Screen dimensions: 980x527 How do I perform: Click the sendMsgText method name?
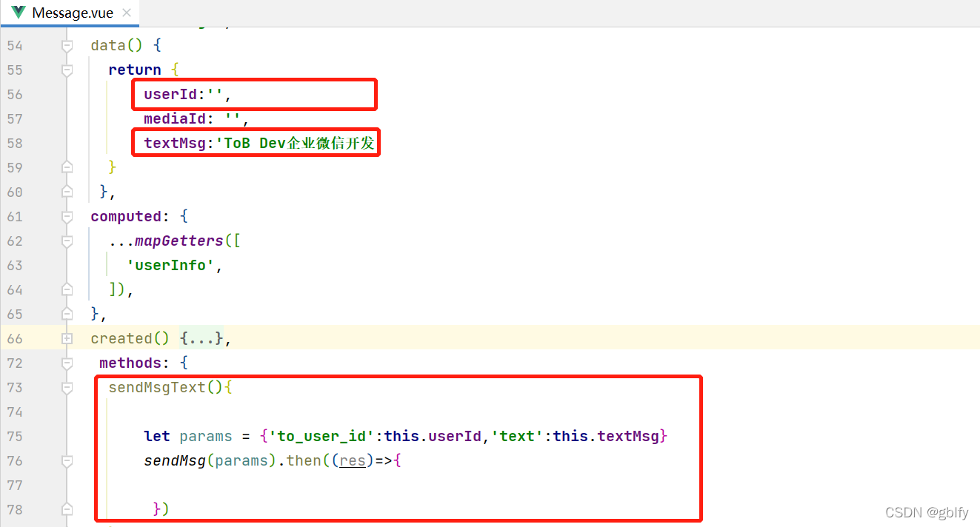pyautogui.click(x=157, y=388)
